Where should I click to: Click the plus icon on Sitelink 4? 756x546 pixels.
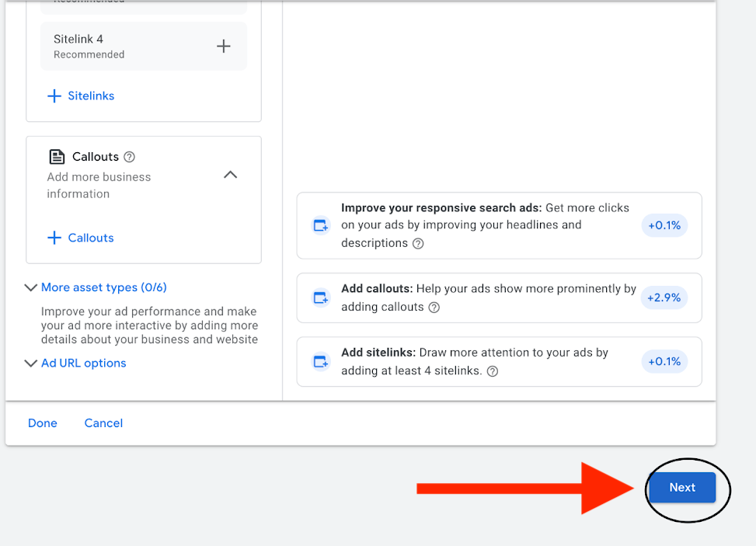[224, 47]
